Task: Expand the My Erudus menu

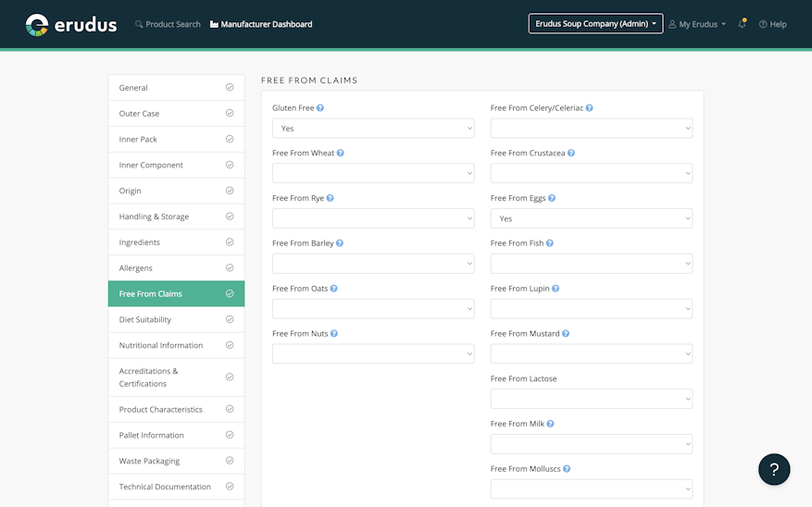Action: pyautogui.click(x=697, y=24)
